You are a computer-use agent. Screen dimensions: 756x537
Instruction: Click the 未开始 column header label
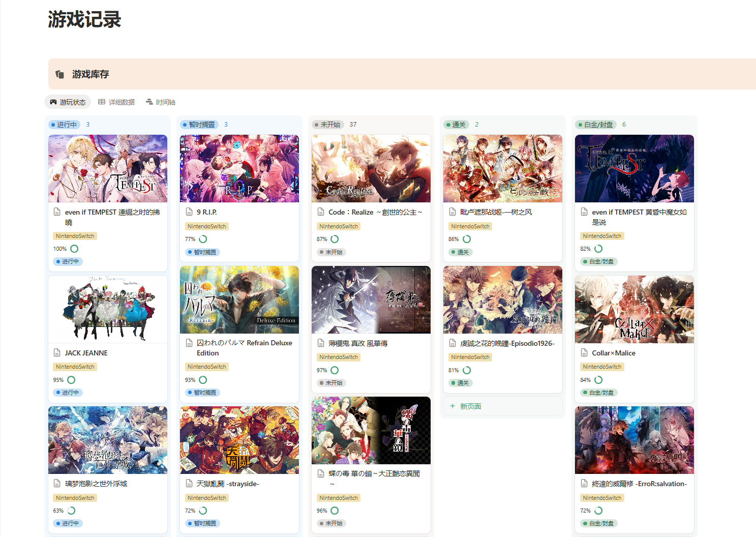point(328,125)
